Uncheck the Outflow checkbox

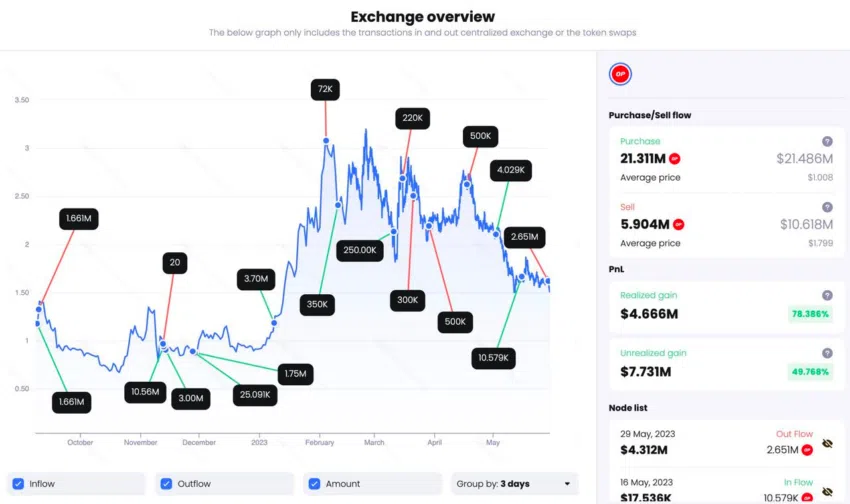pos(166,483)
